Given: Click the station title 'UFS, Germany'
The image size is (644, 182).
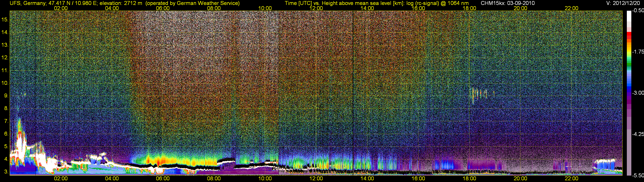Looking at the screenshot, I should tap(27, 3).
